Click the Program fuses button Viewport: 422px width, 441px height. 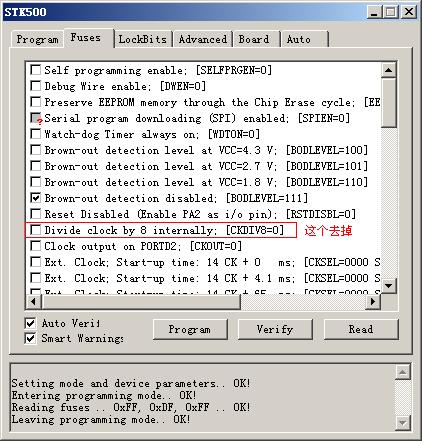190,329
